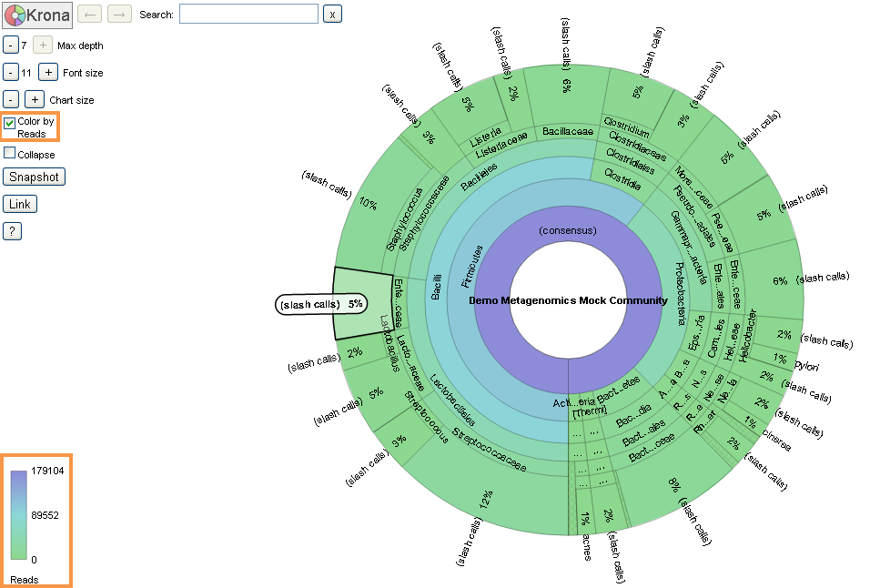The image size is (870, 588).
Task: Increase chart size with plus button
Action: 35,99
